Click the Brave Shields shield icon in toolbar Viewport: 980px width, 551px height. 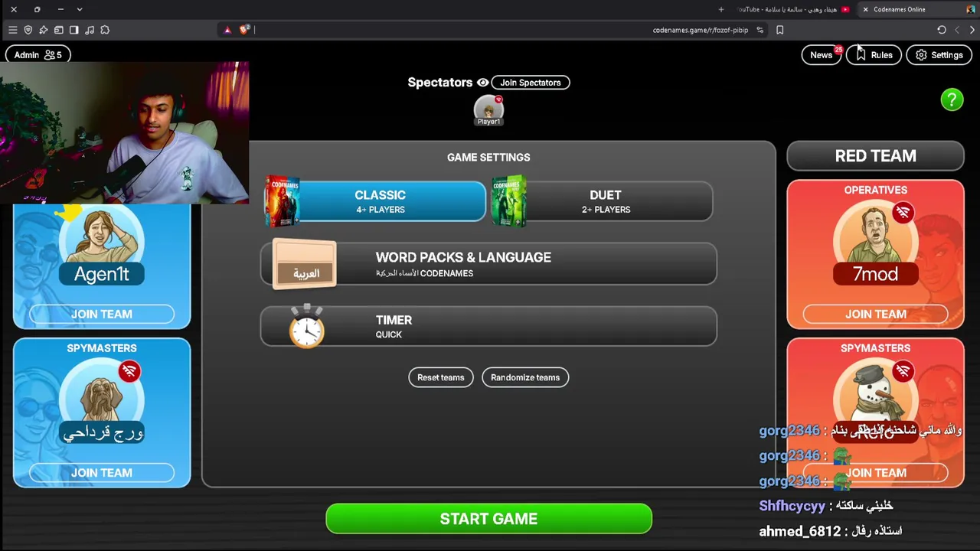tap(28, 30)
